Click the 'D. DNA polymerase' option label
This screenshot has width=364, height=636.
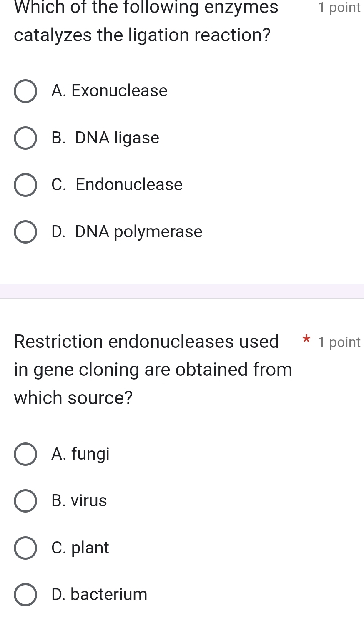pos(127,232)
